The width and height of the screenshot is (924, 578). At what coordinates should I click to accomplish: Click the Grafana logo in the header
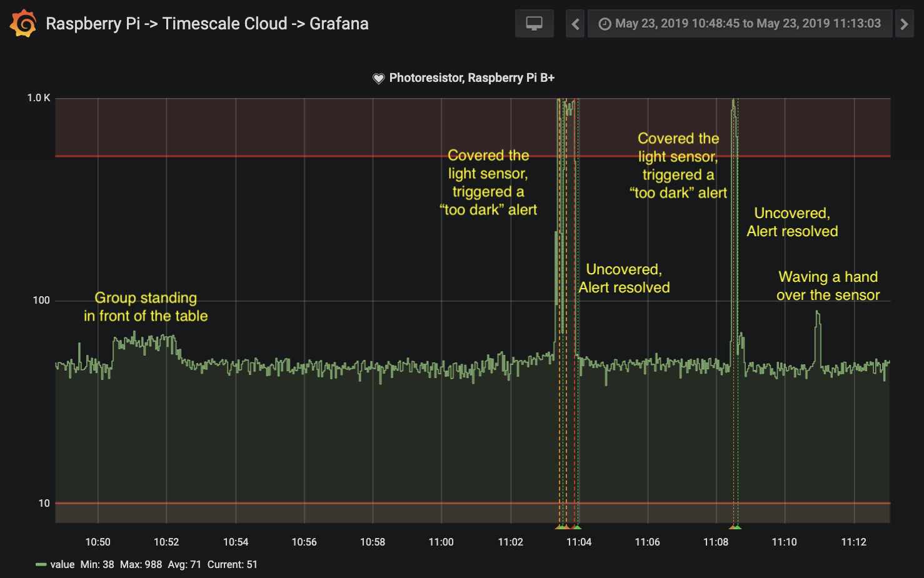pos(23,24)
